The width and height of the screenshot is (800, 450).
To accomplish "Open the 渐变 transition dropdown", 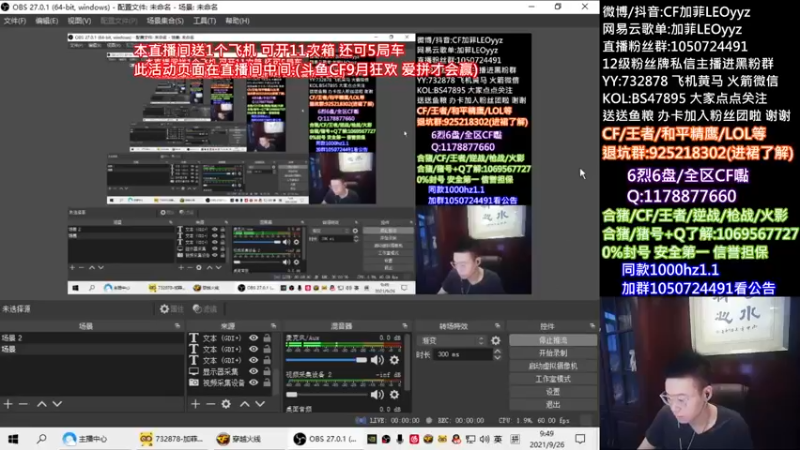I will pos(452,341).
